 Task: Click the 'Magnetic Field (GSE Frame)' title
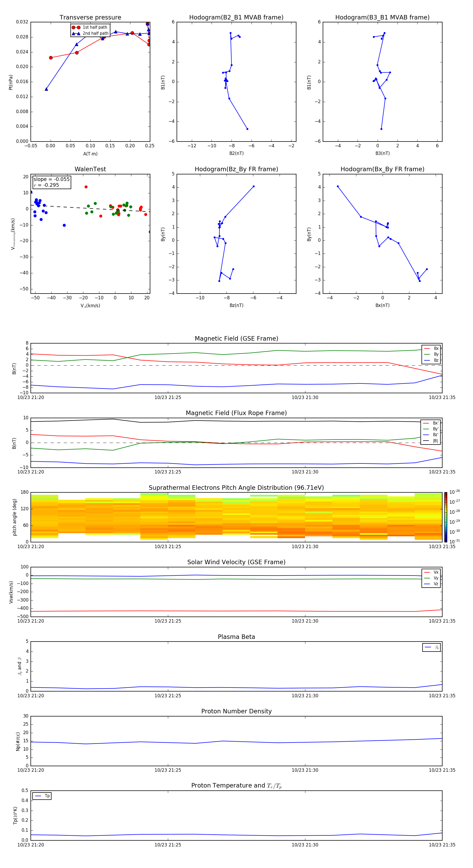[236, 339]
